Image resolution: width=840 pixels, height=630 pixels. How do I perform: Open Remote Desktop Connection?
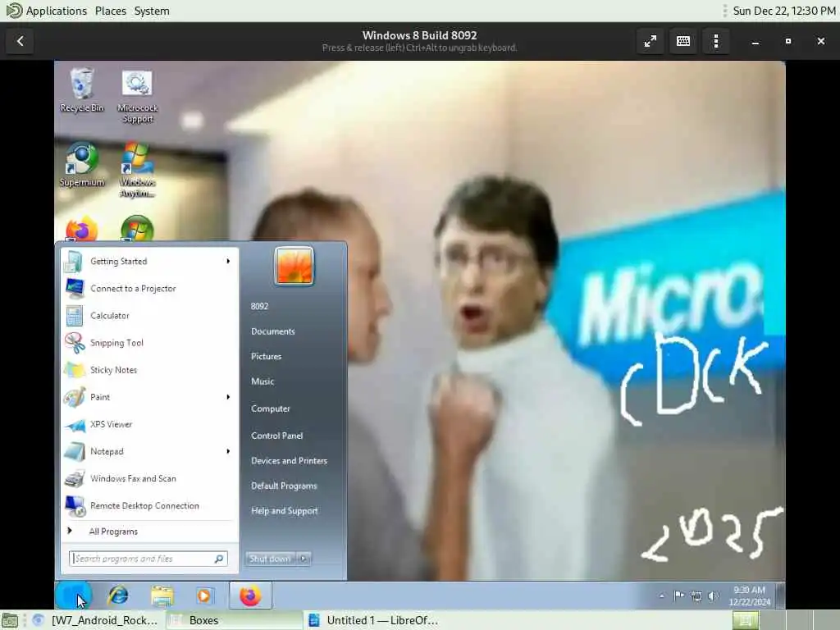149,505
